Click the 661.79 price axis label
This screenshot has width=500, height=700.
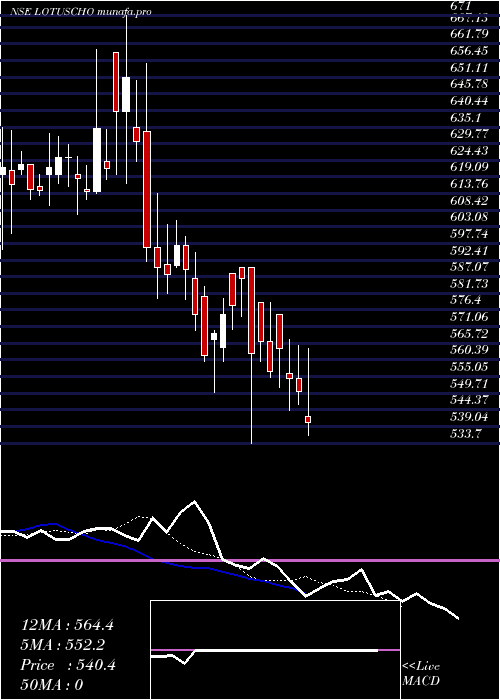[x=470, y=34]
